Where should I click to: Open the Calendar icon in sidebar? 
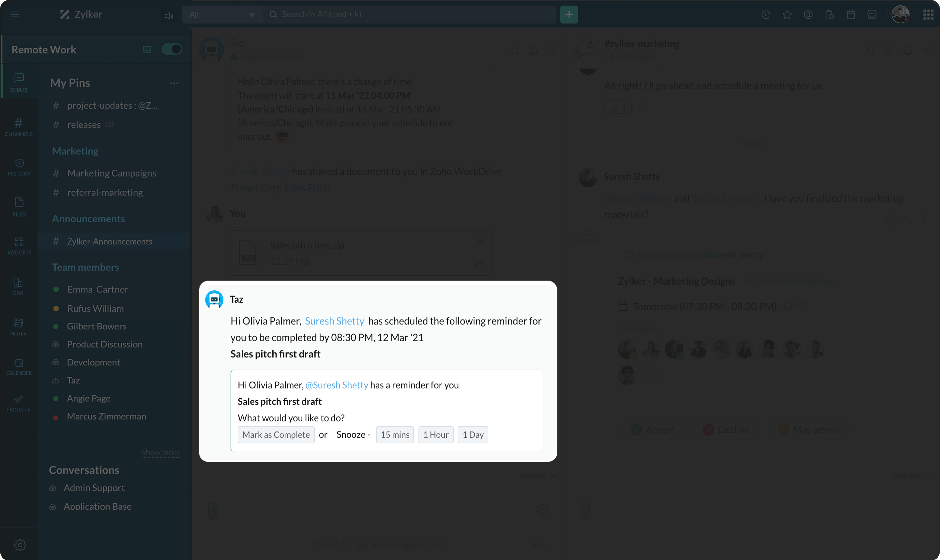(18, 365)
